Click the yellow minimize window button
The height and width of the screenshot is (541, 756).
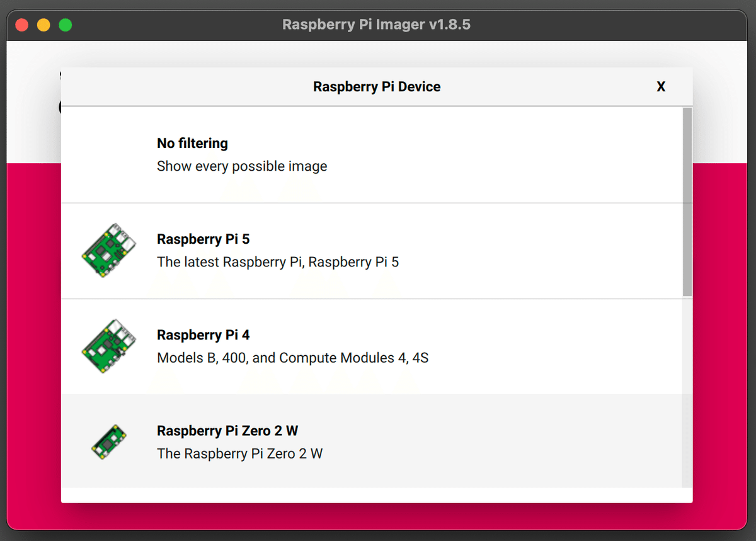(43, 25)
